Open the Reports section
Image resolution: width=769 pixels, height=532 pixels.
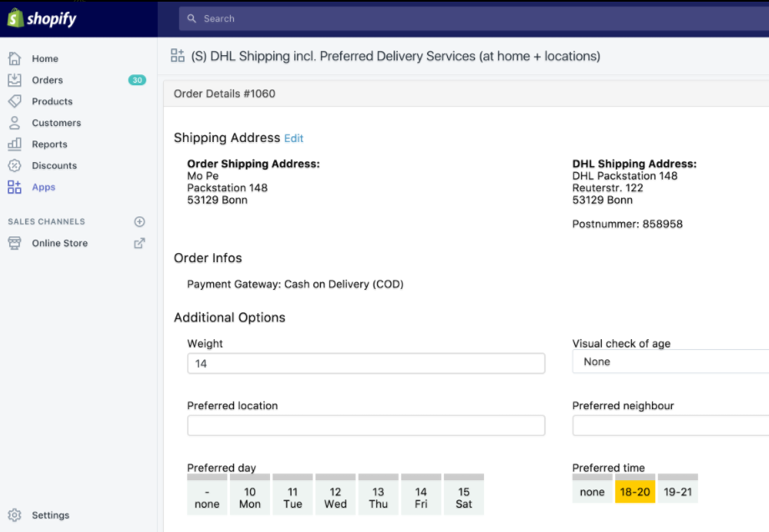(x=49, y=144)
